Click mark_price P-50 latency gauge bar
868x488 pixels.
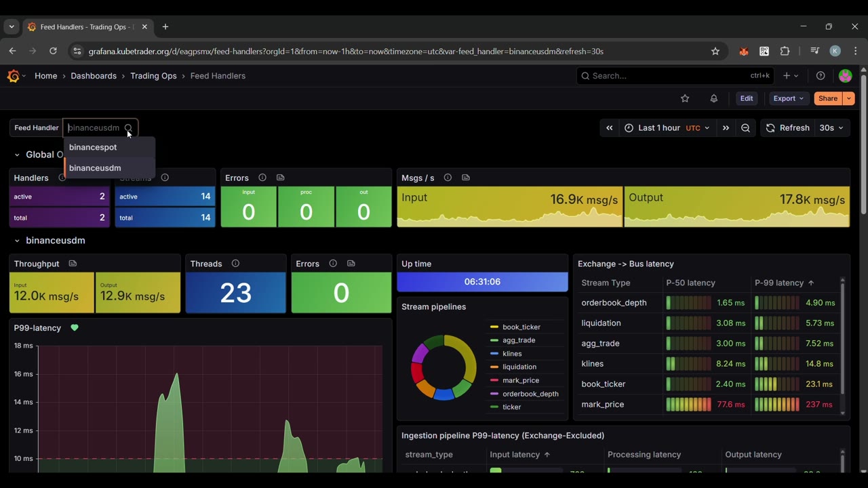689,405
